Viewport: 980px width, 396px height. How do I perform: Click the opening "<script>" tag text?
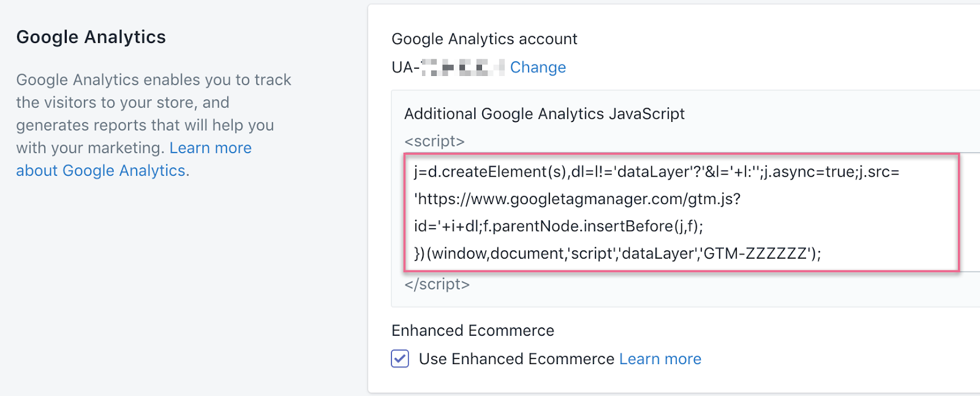(x=434, y=142)
